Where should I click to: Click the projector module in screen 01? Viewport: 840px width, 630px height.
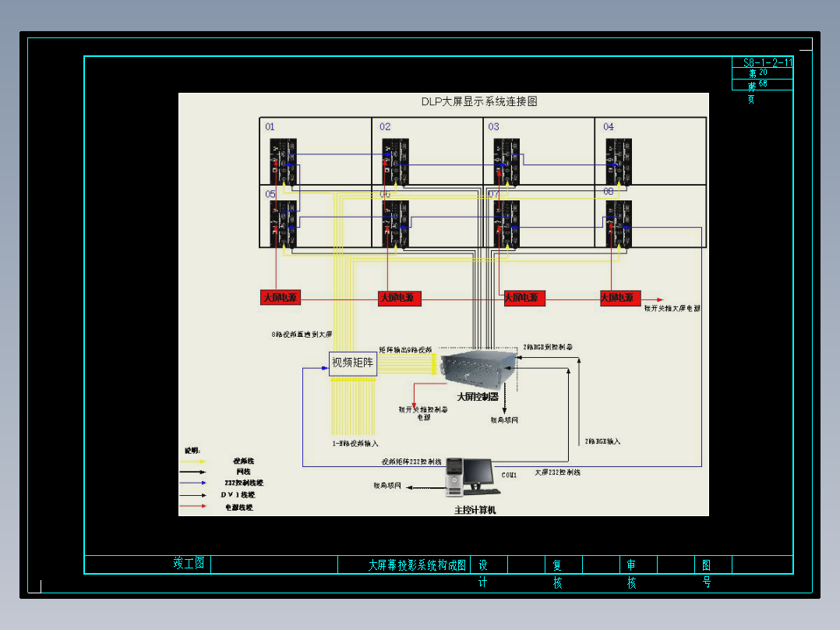click(x=284, y=162)
